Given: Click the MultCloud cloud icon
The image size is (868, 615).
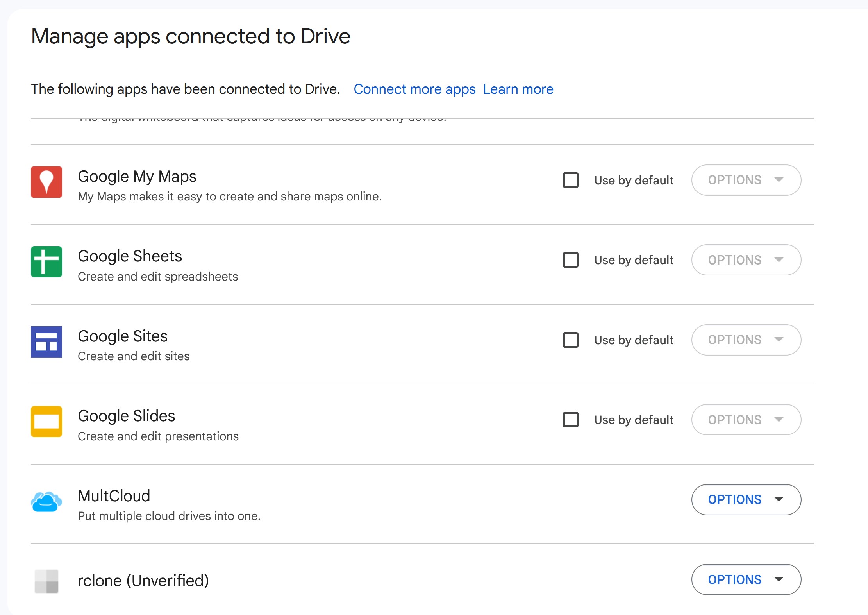Looking at the screenshot, I should pyautogui.click(x=46, y=502).
